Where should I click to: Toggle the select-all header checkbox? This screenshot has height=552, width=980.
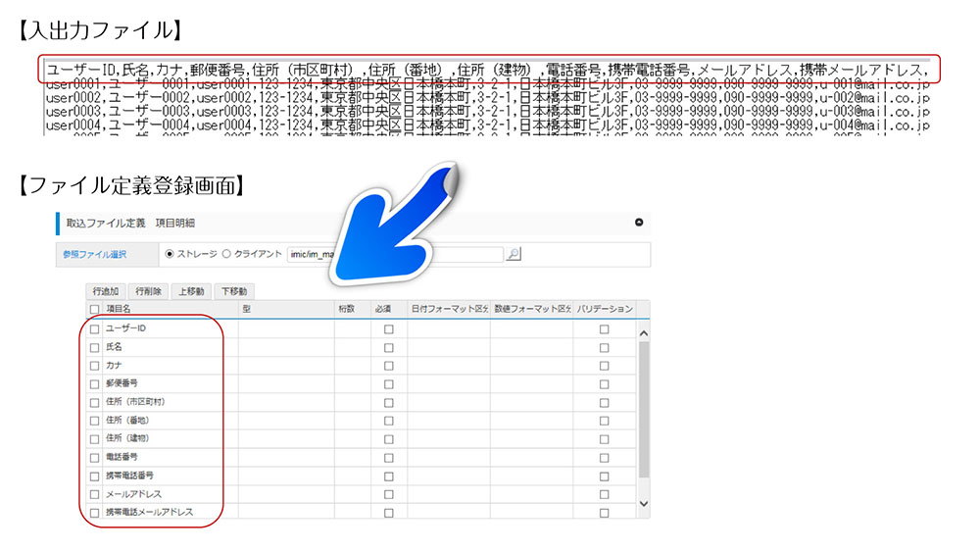(x=94, y=310)
